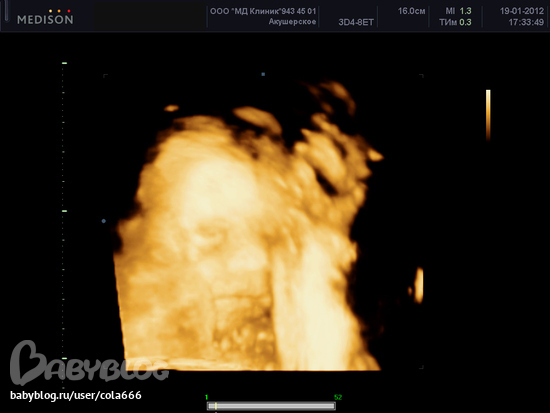Click the middle depth scale marker
This screenshot has width=550, height=413.
64,211
